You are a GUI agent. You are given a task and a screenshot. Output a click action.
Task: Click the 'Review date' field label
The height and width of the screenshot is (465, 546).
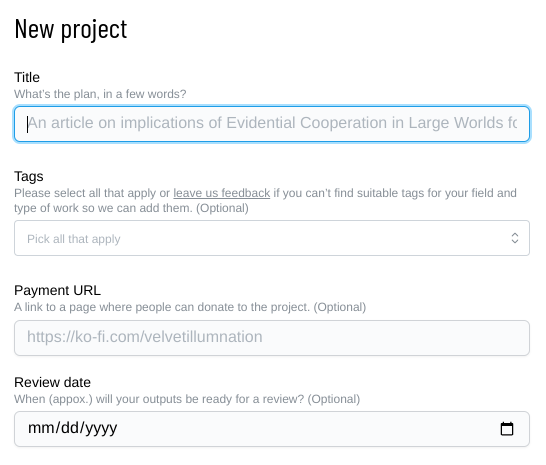tap(52, 382)
